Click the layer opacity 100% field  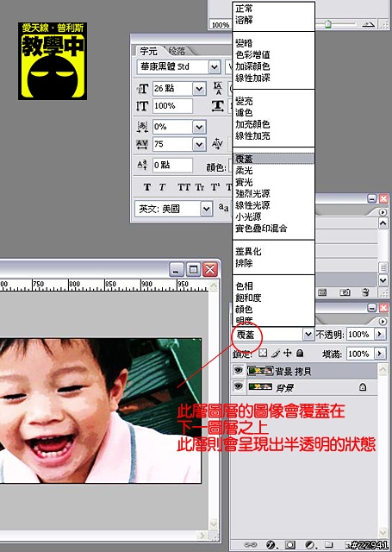[361, 334]
